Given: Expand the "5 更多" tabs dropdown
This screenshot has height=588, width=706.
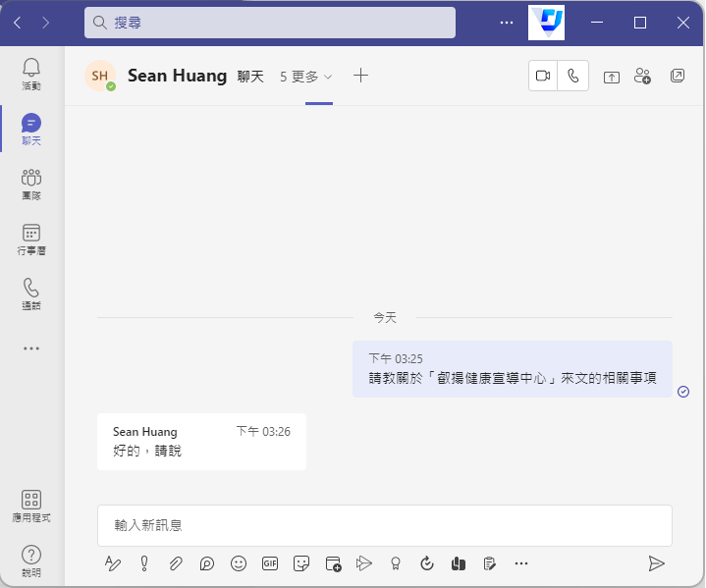Looking at the screenshot, I should [306, 77].
